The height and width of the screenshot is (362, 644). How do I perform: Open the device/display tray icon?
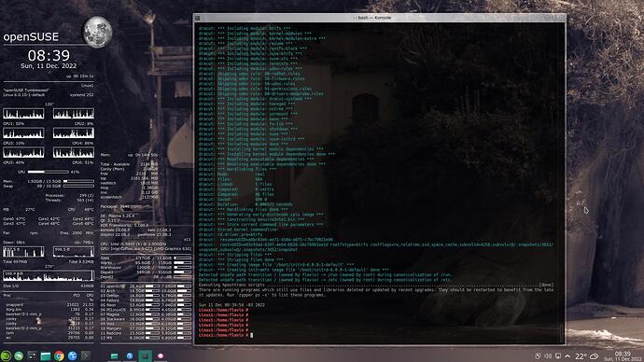tap(558, 355)
